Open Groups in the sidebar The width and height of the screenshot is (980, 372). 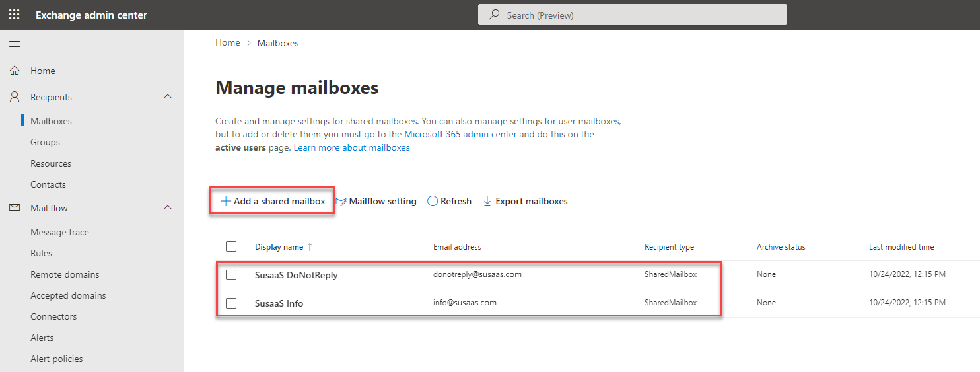tap(45, 142)
